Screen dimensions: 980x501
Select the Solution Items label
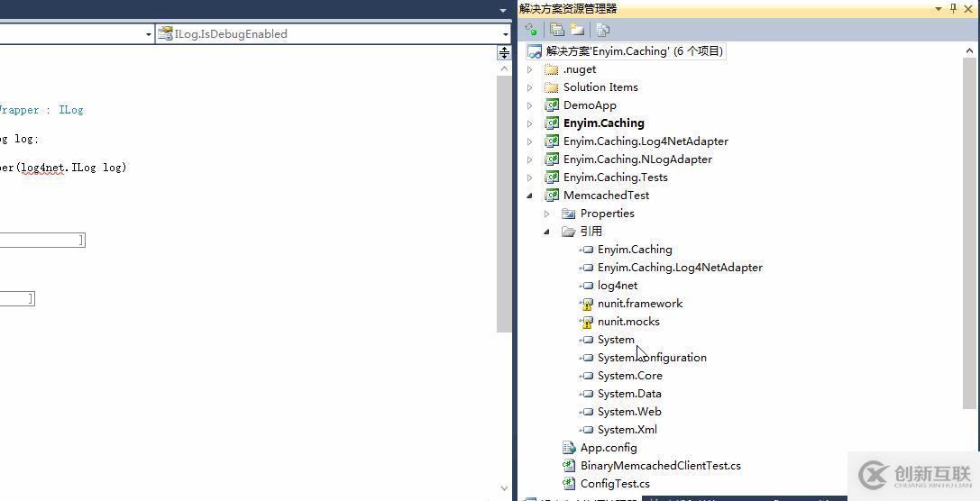point(600,87)
